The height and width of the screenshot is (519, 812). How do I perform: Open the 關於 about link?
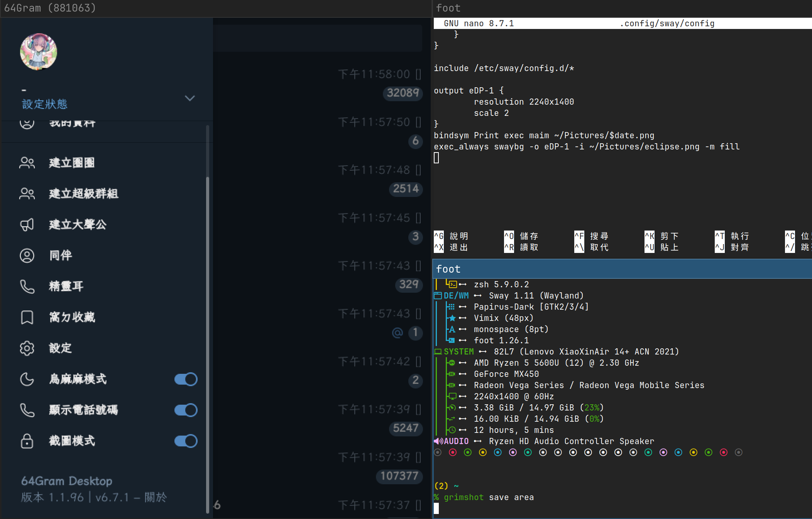coord(156,497)
